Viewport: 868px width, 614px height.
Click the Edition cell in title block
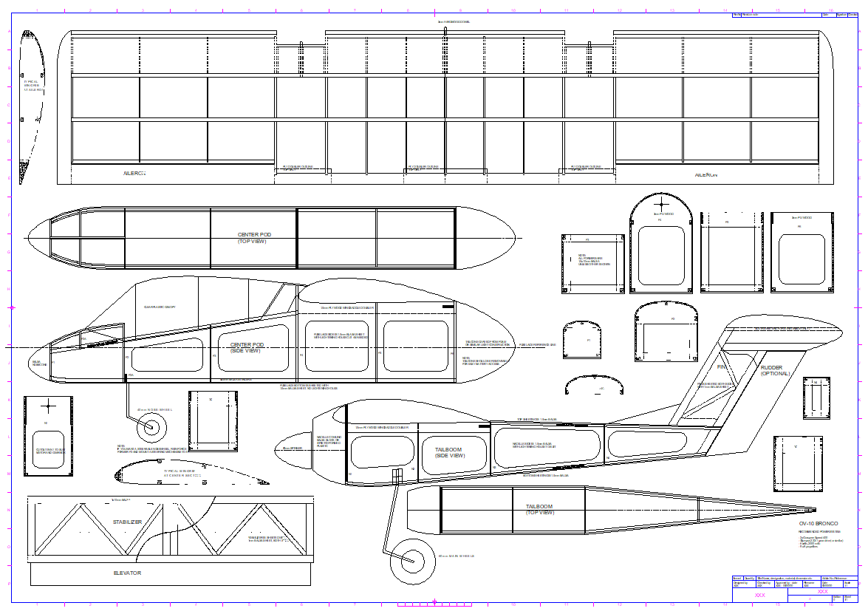[x=838, y=598]
